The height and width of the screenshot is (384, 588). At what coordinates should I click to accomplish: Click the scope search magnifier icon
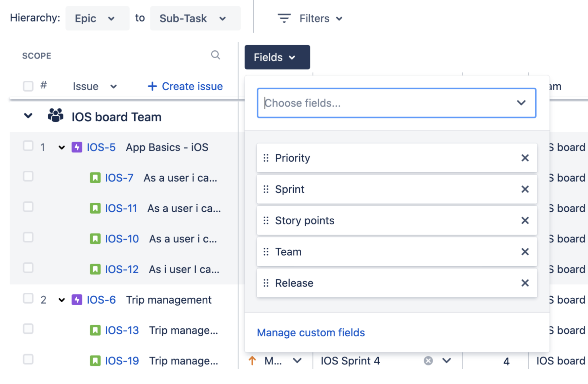coord(215,55)
